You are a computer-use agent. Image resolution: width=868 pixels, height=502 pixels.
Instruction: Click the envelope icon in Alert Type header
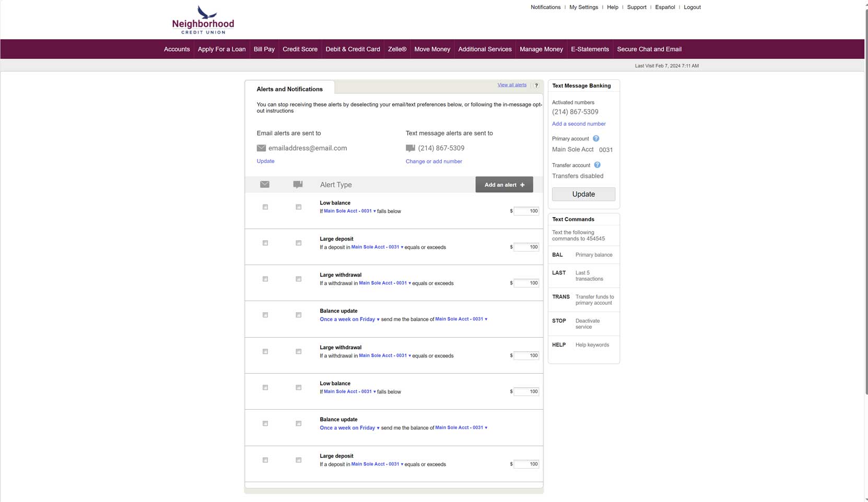click(265, 184)
